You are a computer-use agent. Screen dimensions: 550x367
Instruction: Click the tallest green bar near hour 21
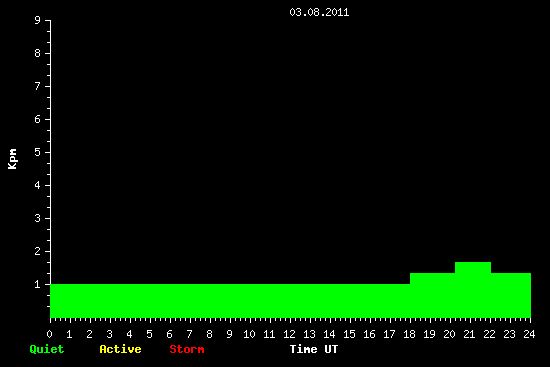click(x=473, y=290)
